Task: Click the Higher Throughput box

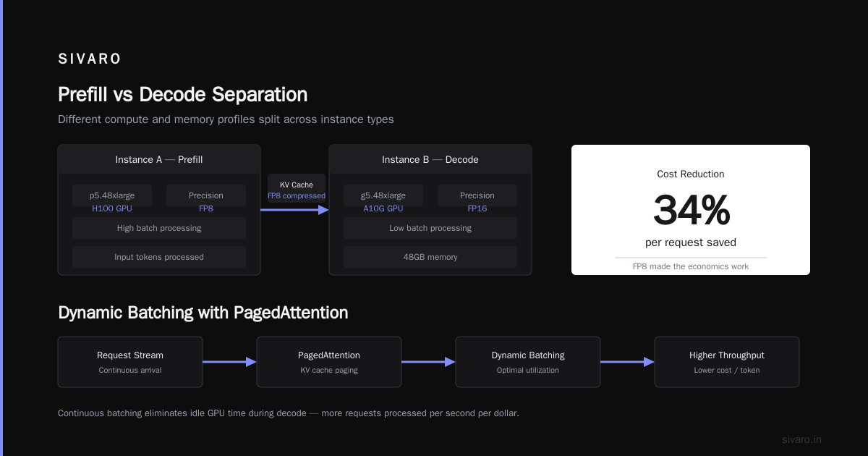Action: click(x=727, y=362)
